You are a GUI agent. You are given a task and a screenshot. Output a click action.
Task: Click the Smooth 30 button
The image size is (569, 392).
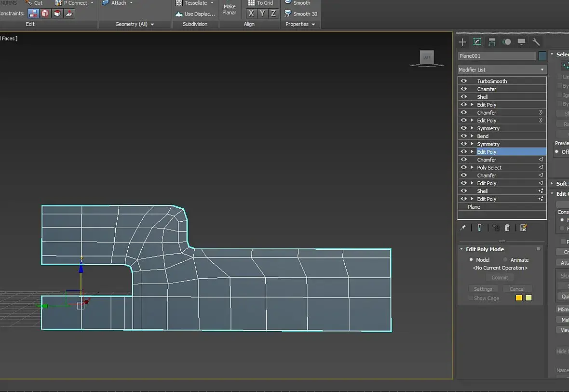[301, 14]
